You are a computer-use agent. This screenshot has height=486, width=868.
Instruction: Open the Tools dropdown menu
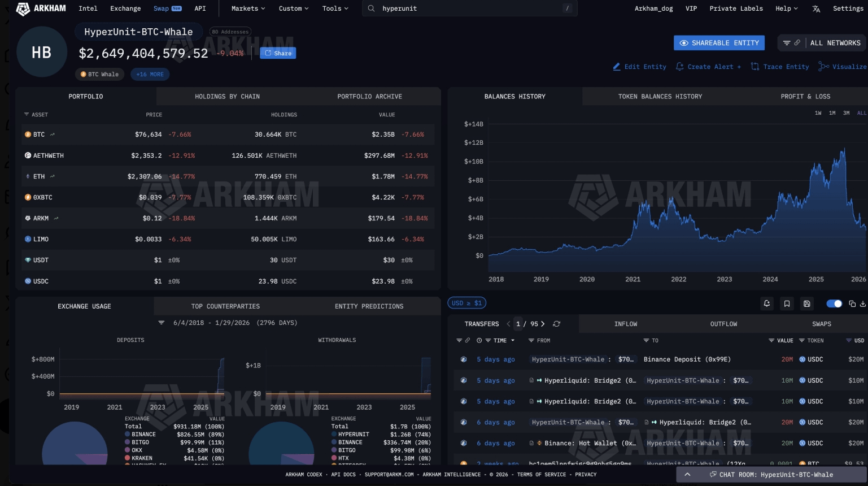pos(335,8)
